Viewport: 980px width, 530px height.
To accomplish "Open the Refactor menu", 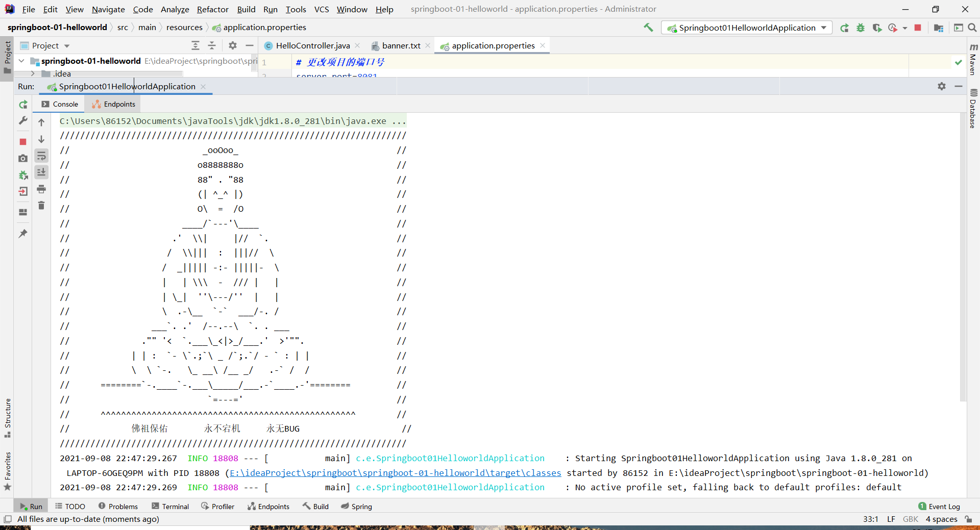I will [212, 9].
